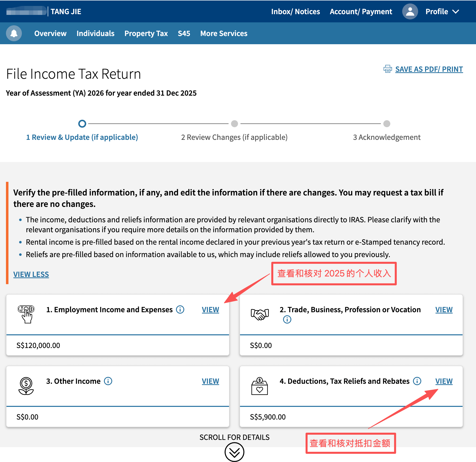Go to the Property Tax menu
Image resolution: width=476 pixels, height=462 pixels.
[x=146, y=33]
